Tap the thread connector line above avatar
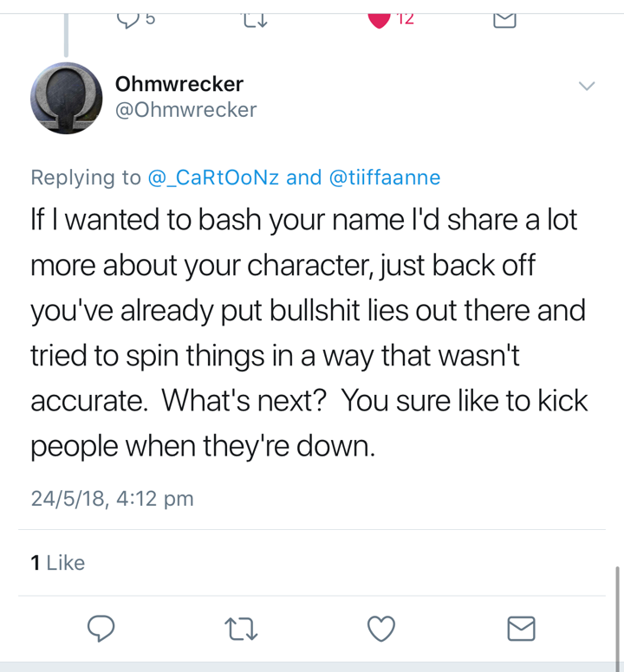The width and height of the screenshot is (624, 672). (66, 36)
